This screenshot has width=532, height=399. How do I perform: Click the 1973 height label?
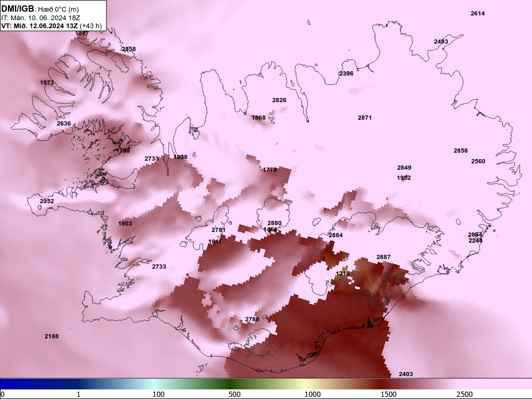[x=47, y=83]
